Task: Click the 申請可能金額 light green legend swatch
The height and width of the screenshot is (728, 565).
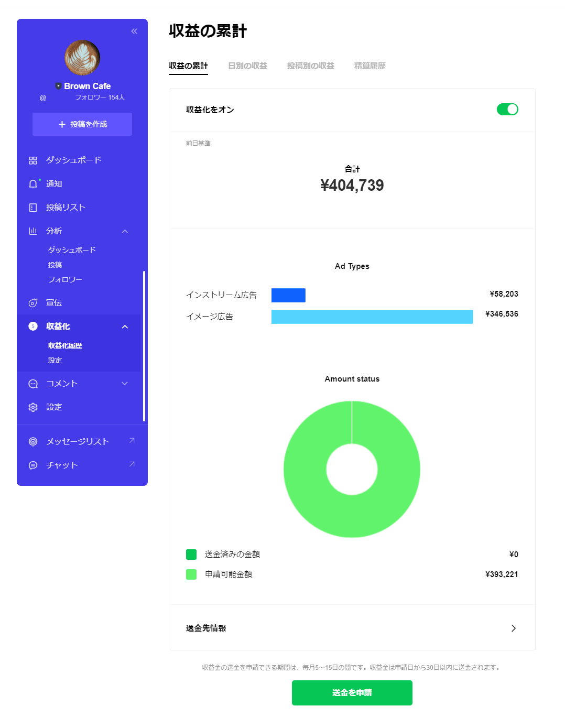Action: click(x=191, y=574)
